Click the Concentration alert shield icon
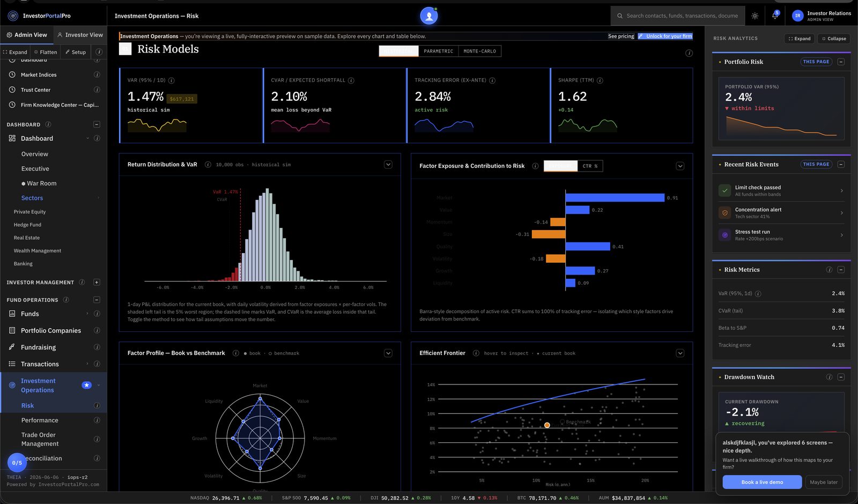Screen dimensions: 858x504 point(725,213)
